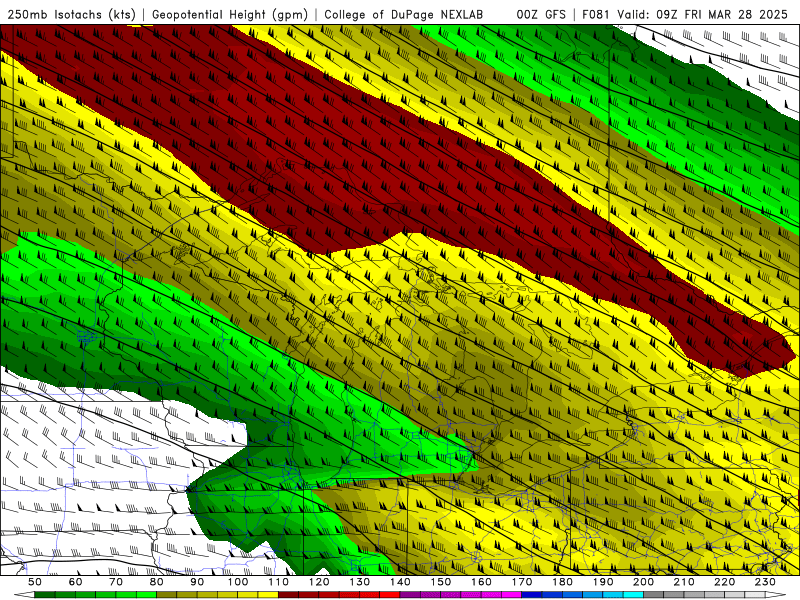Click the legend value 110
The height and width of the screenshot is (600, 800).
[x=279, y=582]
